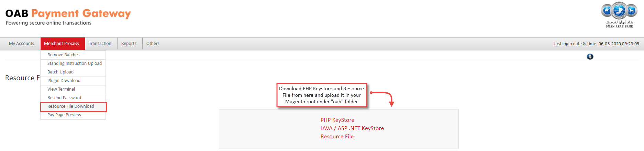Screen dimensions: 644x151
Task: Click the Resource File link
Action: pos(337,137)
